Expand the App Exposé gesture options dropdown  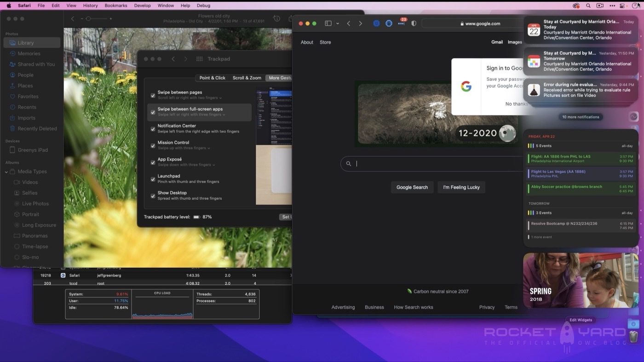(213, 165)
